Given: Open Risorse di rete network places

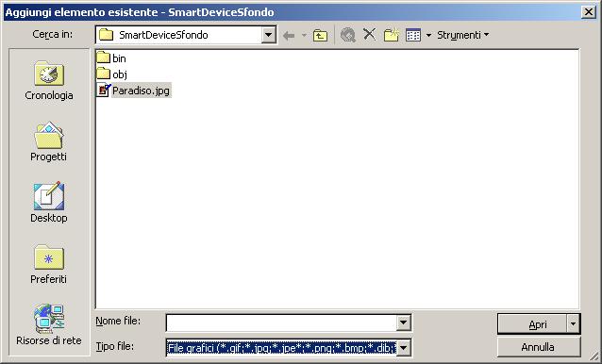Looking at the screenshot, I should click(49, 325).
